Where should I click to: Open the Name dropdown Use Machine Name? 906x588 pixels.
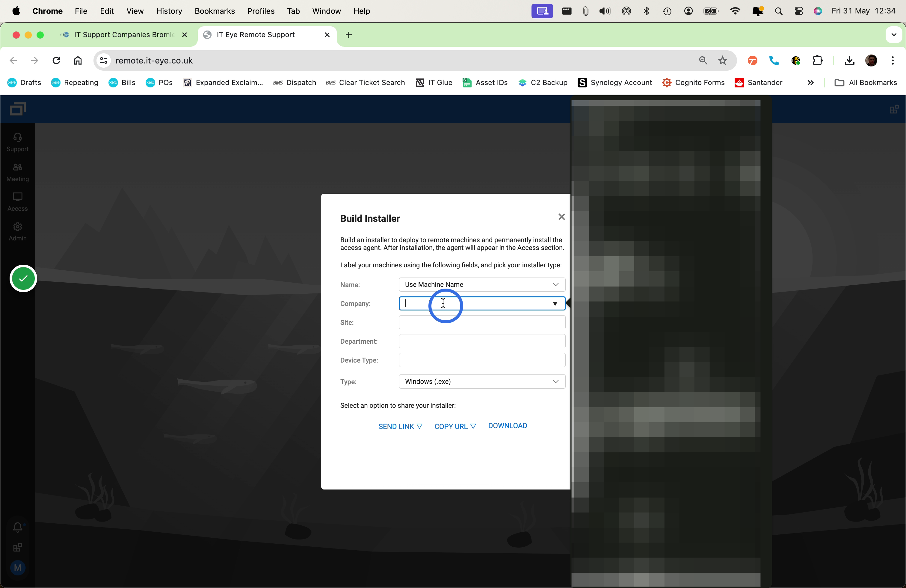click(481, 284)
